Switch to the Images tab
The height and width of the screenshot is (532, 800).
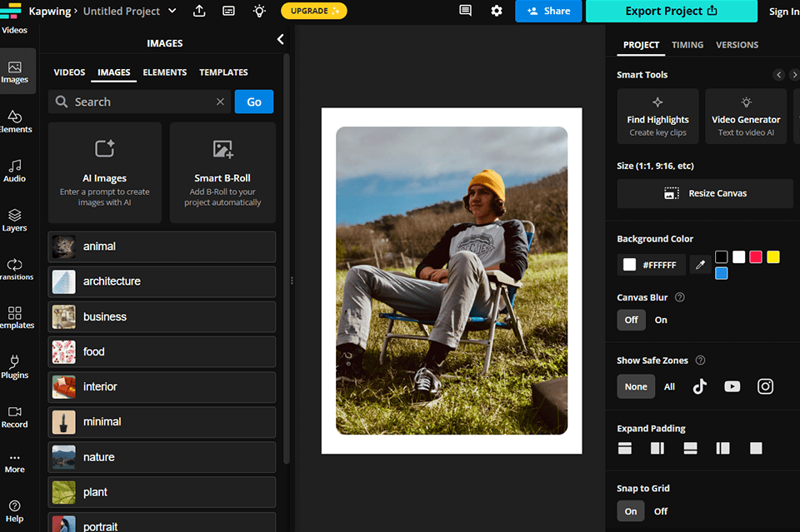click(x=114, y=72)
